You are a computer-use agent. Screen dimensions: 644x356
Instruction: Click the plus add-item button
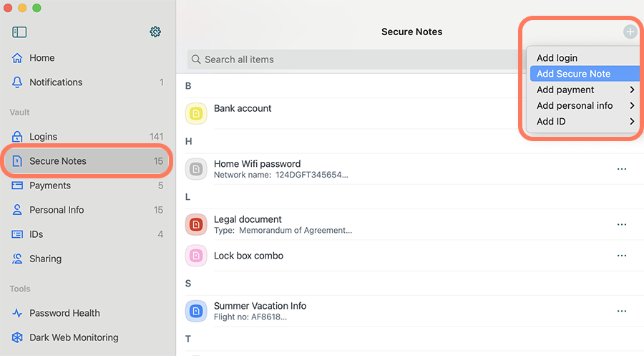click(x=630, y=32)
